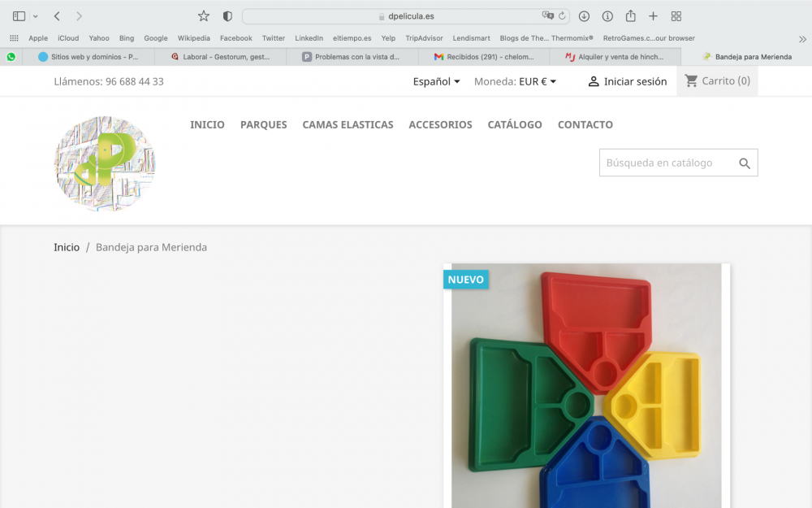
Task: Open the CATÁLOGO menu item
Action: tap(515, 124)
